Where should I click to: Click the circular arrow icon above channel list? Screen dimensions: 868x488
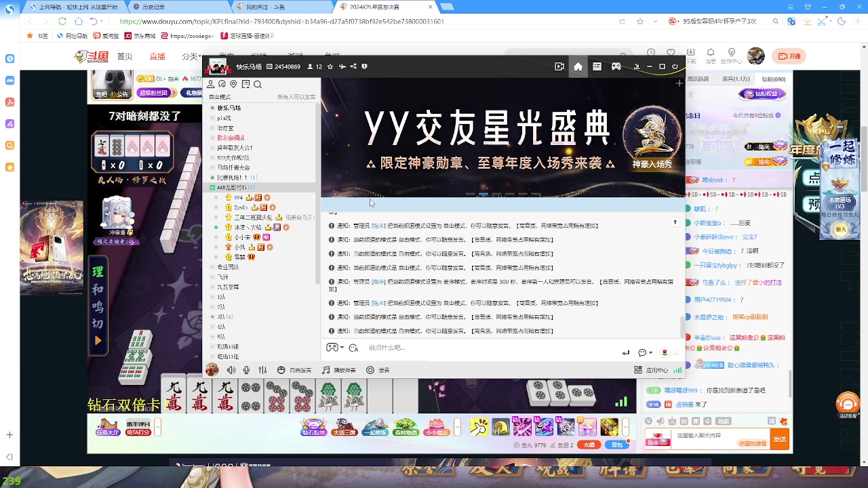[x=222, y=84]
